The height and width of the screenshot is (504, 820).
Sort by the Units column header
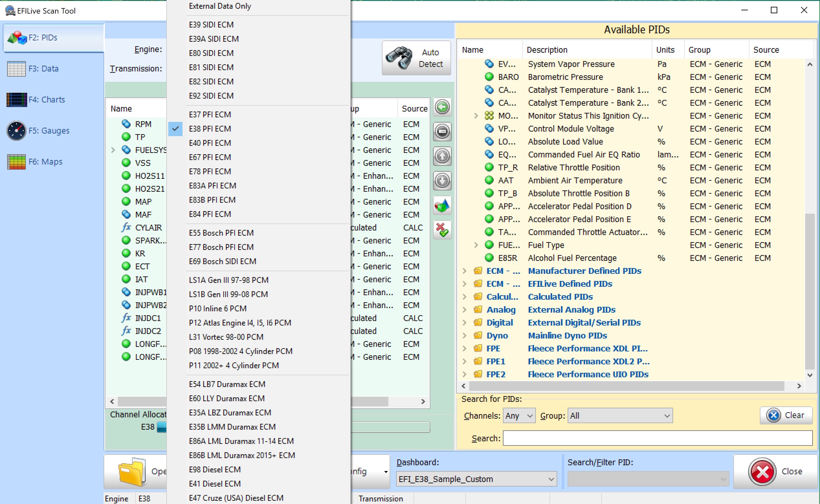tap(668, 50)
